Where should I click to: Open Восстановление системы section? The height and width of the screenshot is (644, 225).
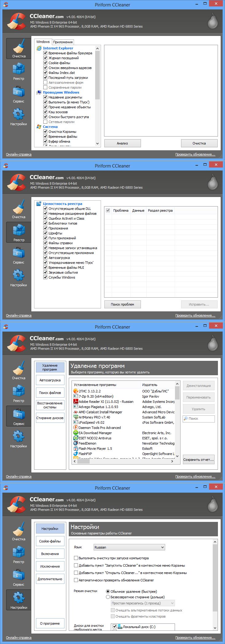pos(50,405)
